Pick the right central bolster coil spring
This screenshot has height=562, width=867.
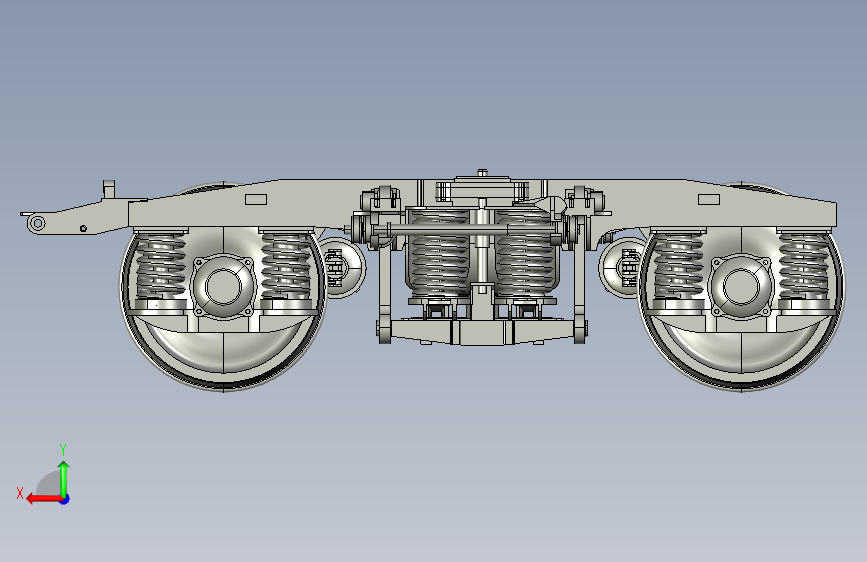525,254
